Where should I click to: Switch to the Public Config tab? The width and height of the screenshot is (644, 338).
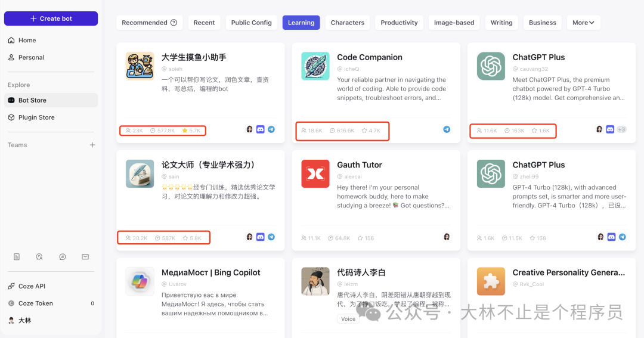coord(252,23)
